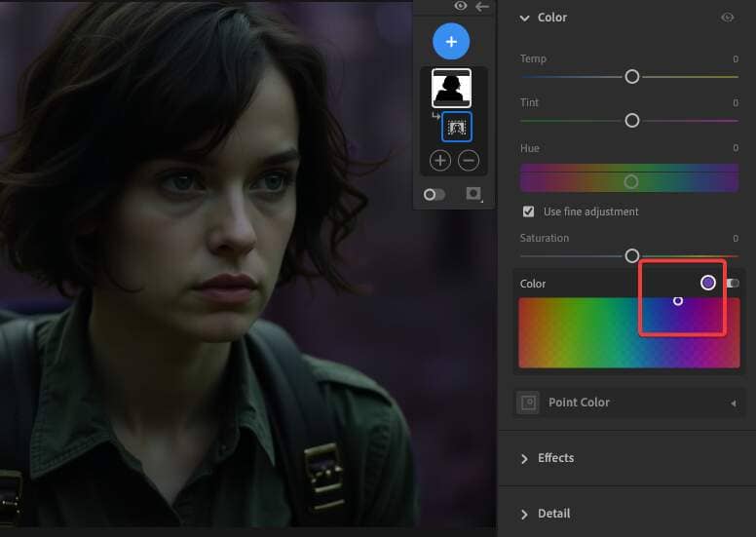Click the Saturation value 0
The height and width of the screenshot is (537, 756).
736,239
